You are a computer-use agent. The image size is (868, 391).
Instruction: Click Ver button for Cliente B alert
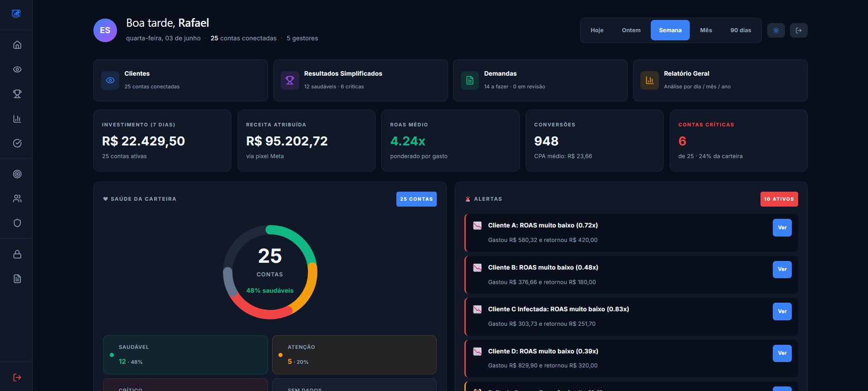[782, 270]
